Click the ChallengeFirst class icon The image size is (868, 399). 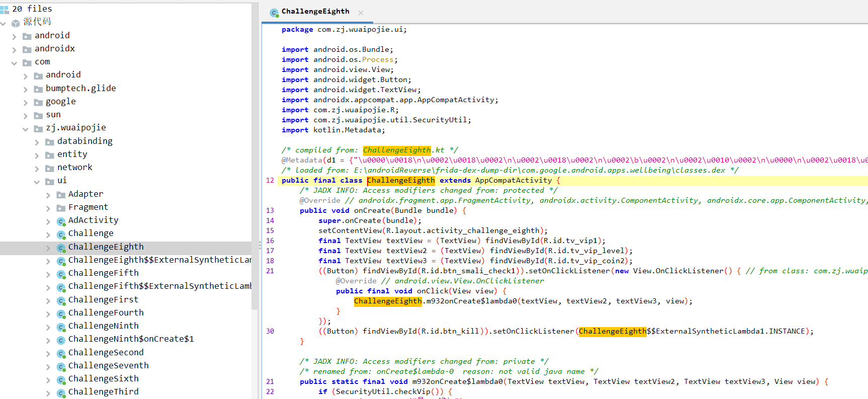(61, 300)
